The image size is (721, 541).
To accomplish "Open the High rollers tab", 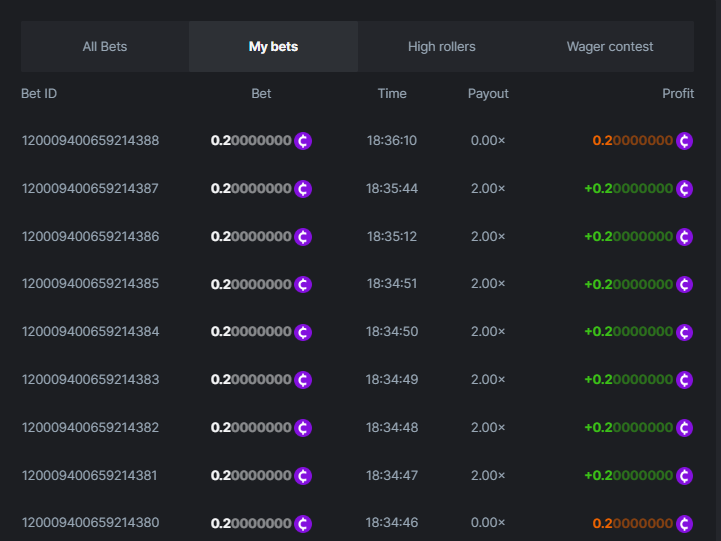I will (x=442, y=46).
